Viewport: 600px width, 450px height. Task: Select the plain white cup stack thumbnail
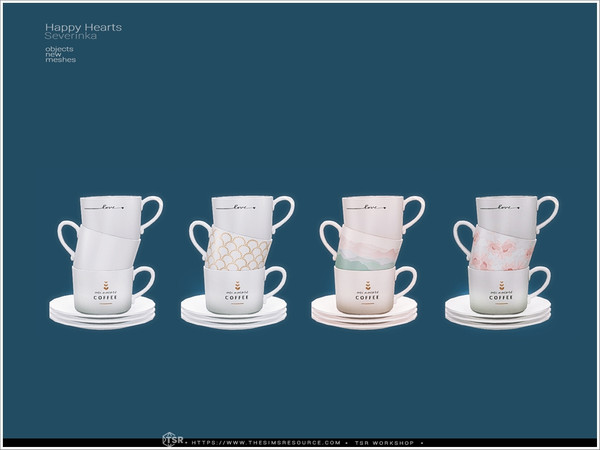[x=106, y=262]
